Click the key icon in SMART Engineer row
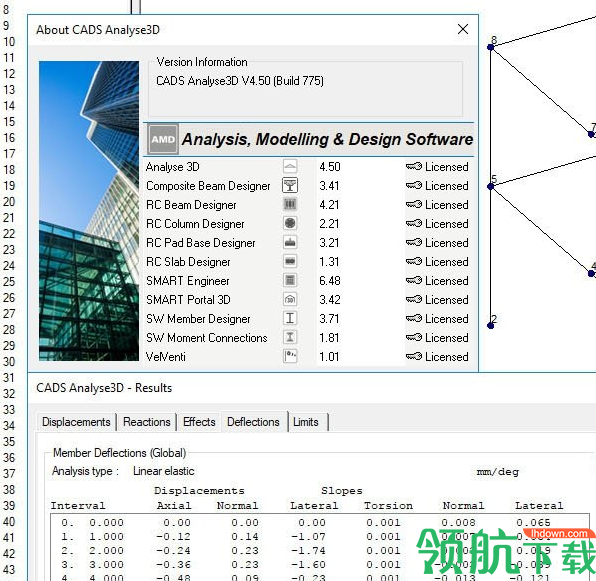 tap(414, 280)
